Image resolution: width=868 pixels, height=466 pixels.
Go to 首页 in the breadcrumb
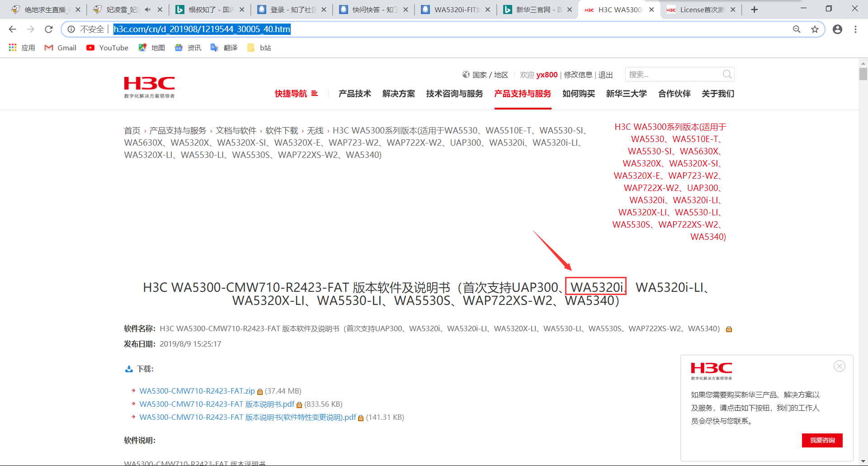click(132, 131)
